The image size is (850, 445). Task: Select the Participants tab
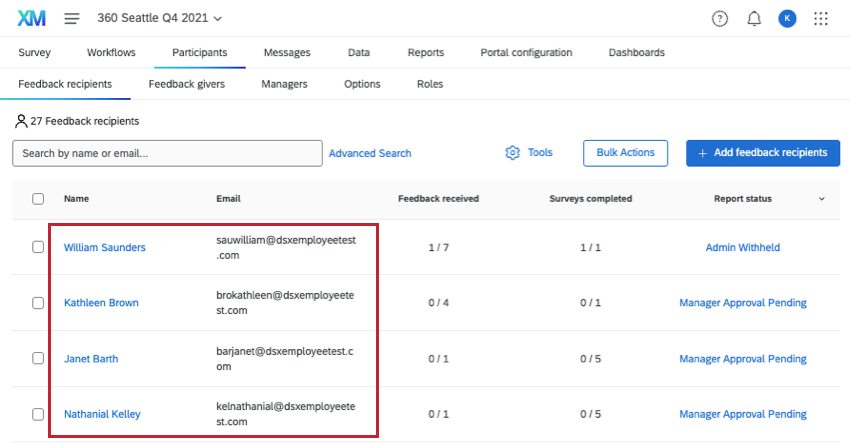click(x=199, y=53)
